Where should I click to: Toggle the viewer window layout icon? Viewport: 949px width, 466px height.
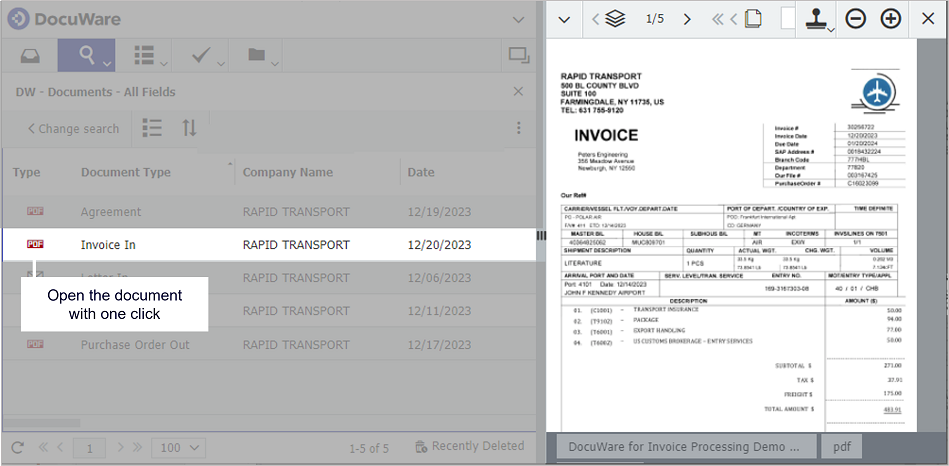518,55
